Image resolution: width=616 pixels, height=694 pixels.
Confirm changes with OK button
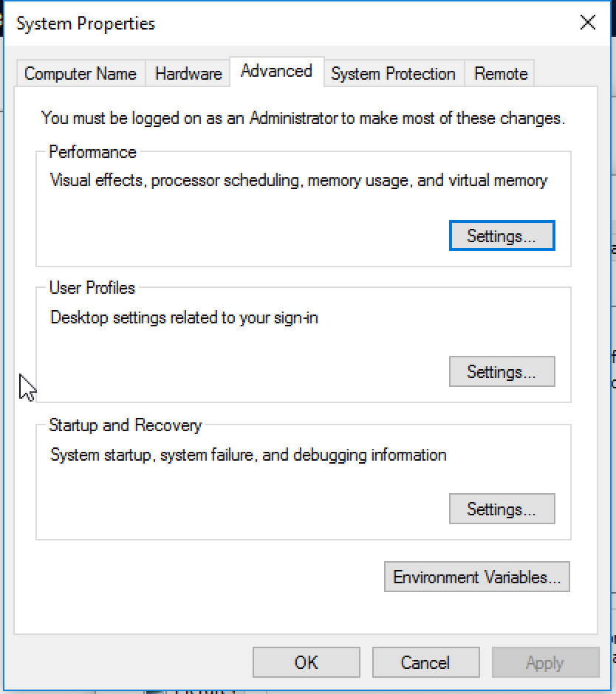(x=307, y=662)
